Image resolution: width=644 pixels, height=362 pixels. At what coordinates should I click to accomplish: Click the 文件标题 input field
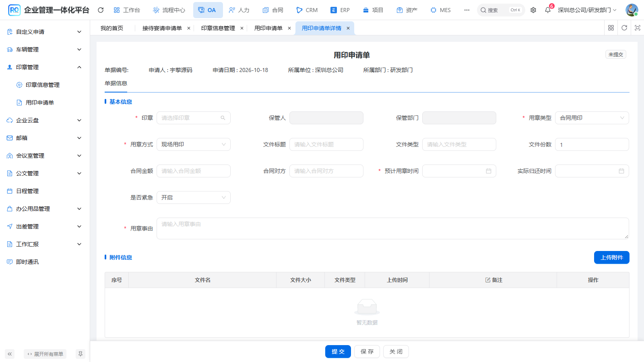pos(326,144)
